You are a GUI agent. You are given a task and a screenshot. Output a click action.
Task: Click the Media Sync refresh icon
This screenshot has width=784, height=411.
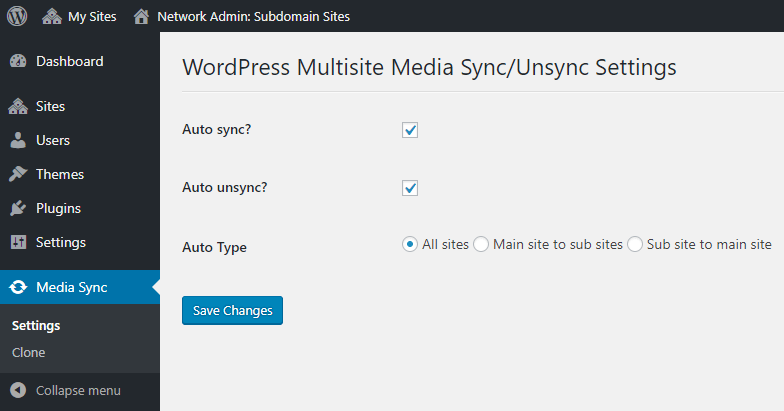pyautogui.click(x=18, y=287)
